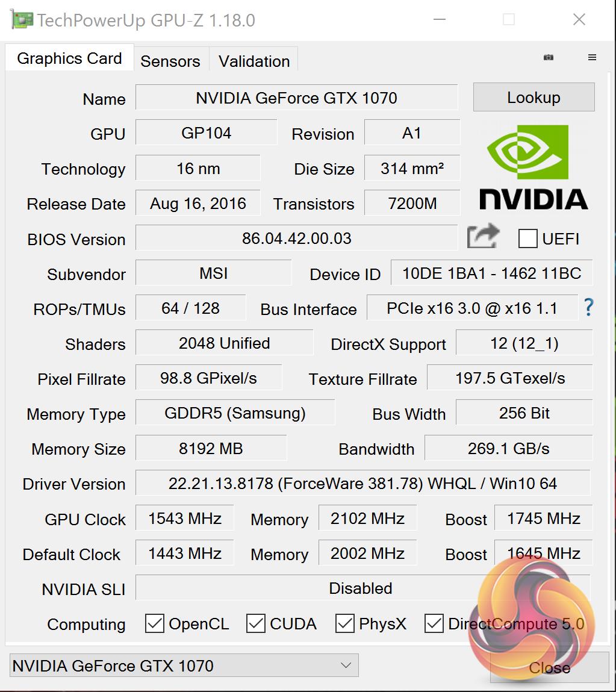Click the Driver Version field
The height and width of the screenshot is (692, 616).
pyautogui.click(x=362, y=483)
